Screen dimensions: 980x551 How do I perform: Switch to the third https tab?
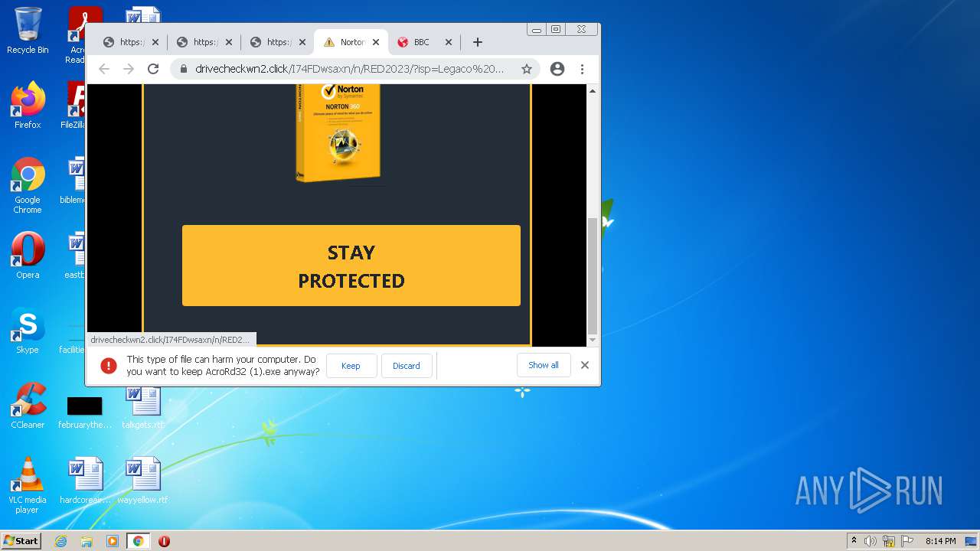[x=277, y=42]
